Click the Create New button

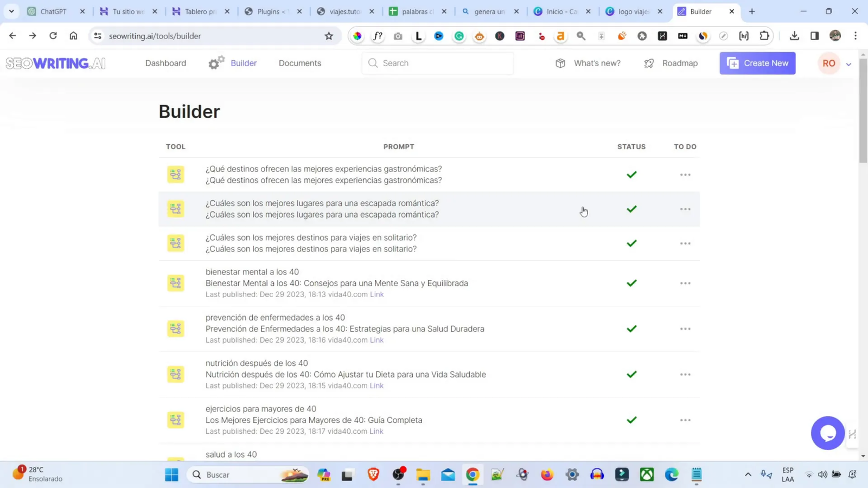point(757,63)
